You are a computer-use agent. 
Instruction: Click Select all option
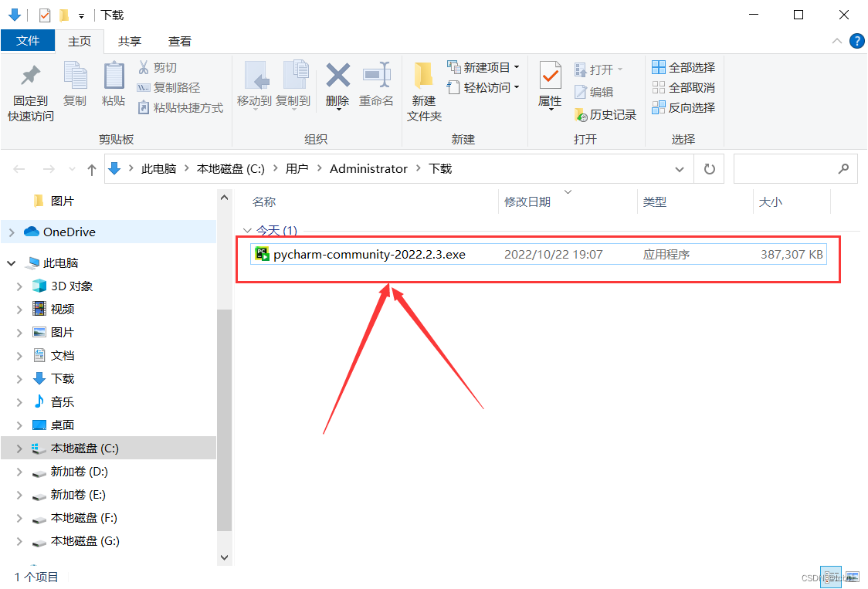click(x=683, y=67)
